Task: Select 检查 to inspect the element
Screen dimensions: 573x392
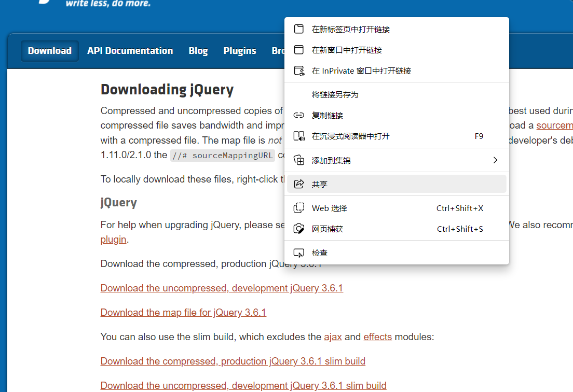Action: [397, 253]
